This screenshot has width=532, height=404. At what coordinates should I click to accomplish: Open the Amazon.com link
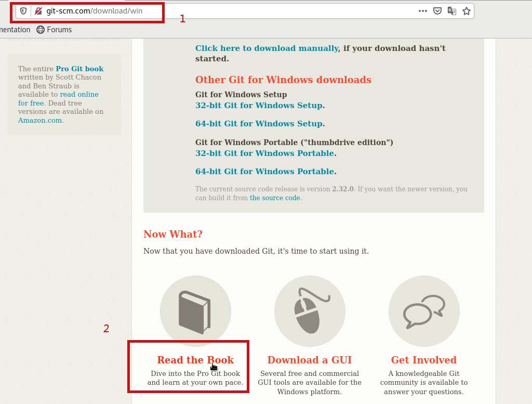point(40,120)
